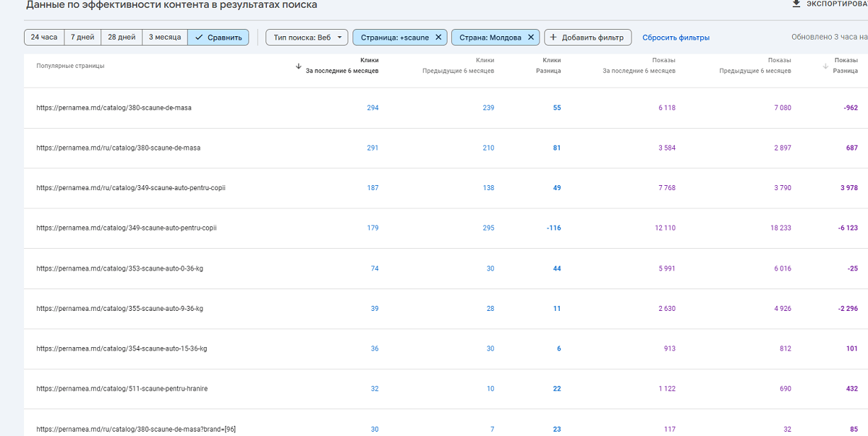Image resolution: width=868 pixels, height=436 pixels.
Task: Remove the Страна: Молдова filter
Action: coord(530,37)
